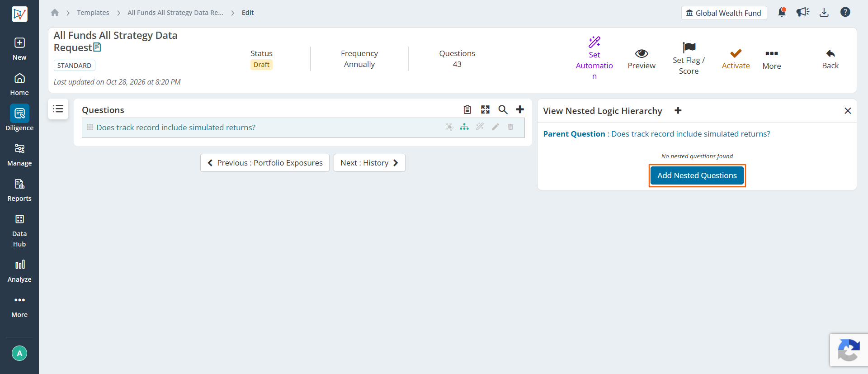Open the Analyze section
This screenshot has height=374, width=868.
coord(19,271)
